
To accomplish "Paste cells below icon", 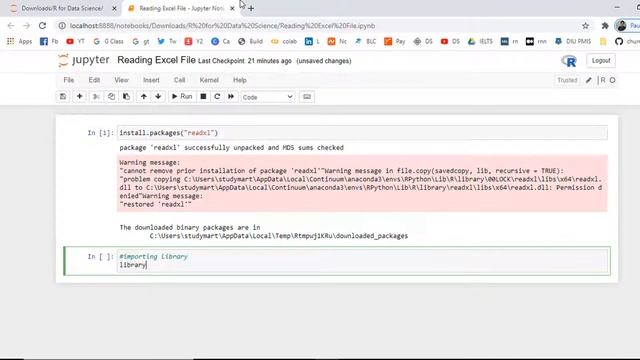I will (127, 97).
